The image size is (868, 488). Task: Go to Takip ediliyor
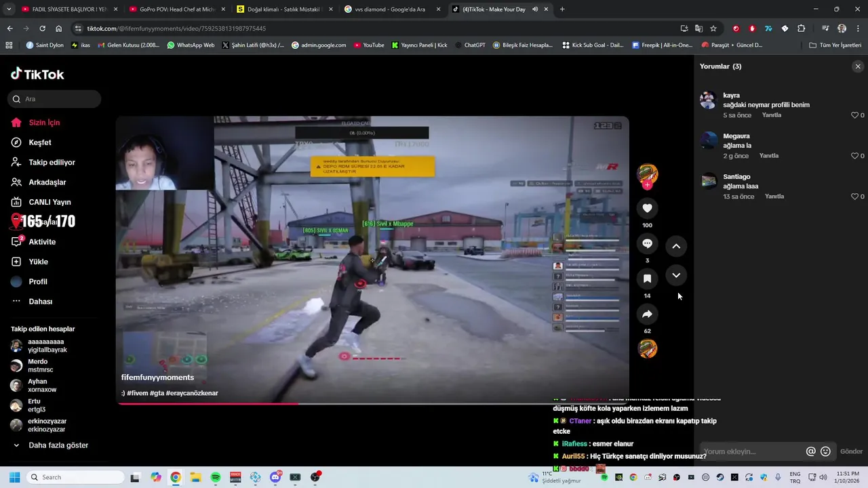click(x=52, y=163)
